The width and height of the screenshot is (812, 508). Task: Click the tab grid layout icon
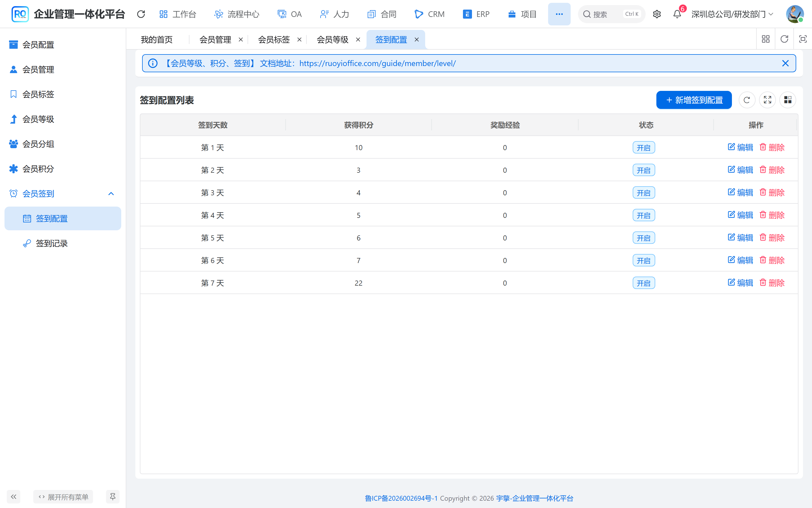[766, 39]
